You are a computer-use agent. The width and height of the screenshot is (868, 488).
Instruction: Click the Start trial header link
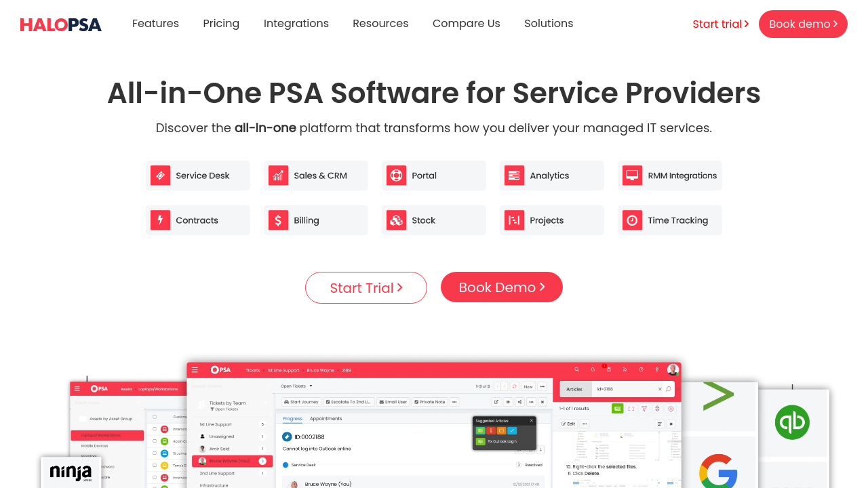pos(720,24)
